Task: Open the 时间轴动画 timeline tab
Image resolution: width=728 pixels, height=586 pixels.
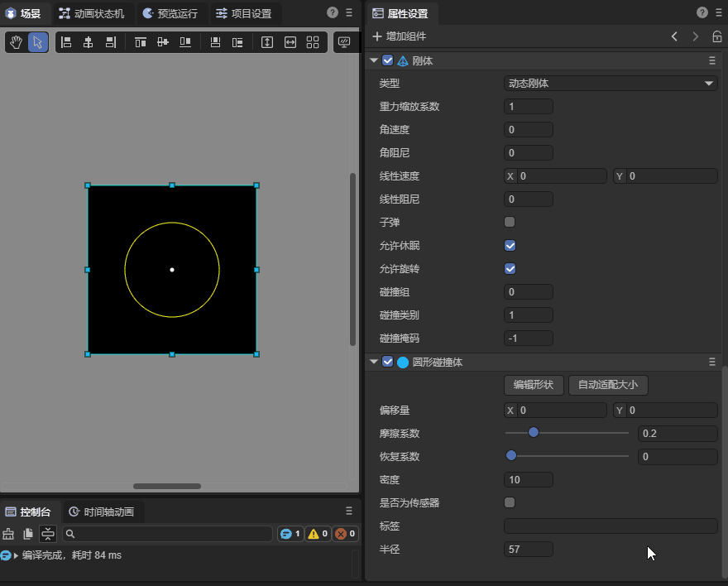Action: point(101,512)
